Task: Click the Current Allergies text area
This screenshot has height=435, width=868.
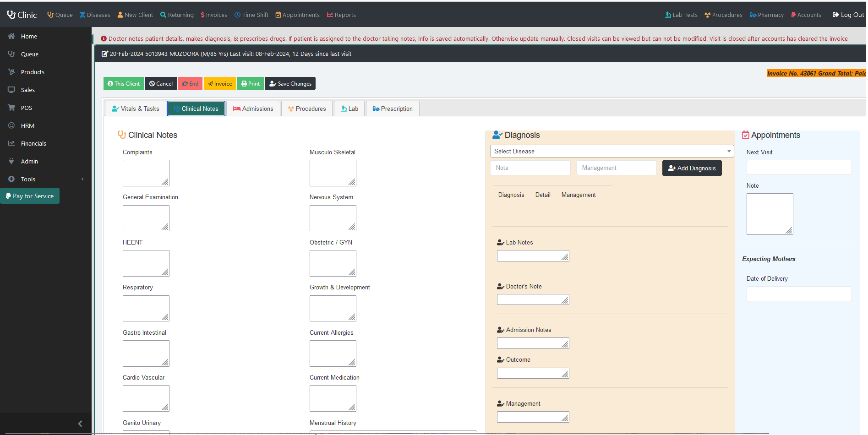Action: click(x=333, y=353)
